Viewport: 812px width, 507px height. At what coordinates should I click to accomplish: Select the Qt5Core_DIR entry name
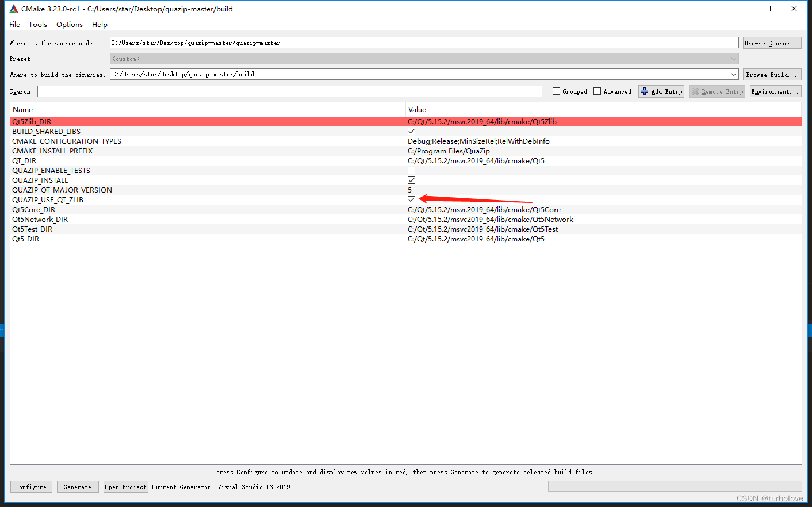click(34, 210)
